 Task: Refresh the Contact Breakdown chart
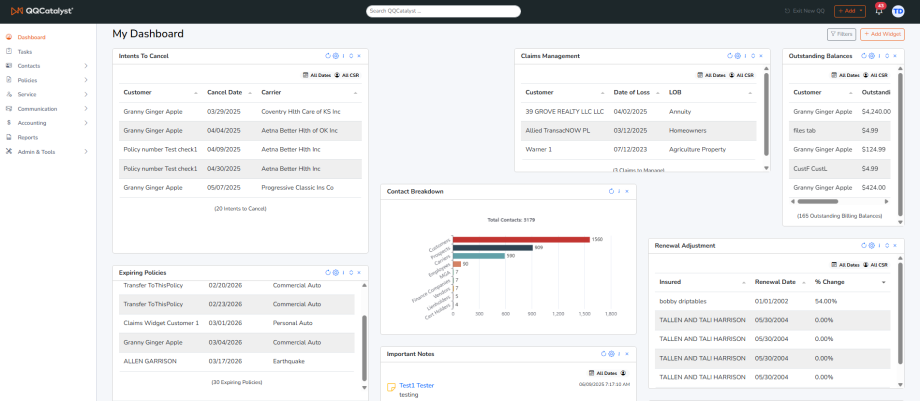click(611, 191)
